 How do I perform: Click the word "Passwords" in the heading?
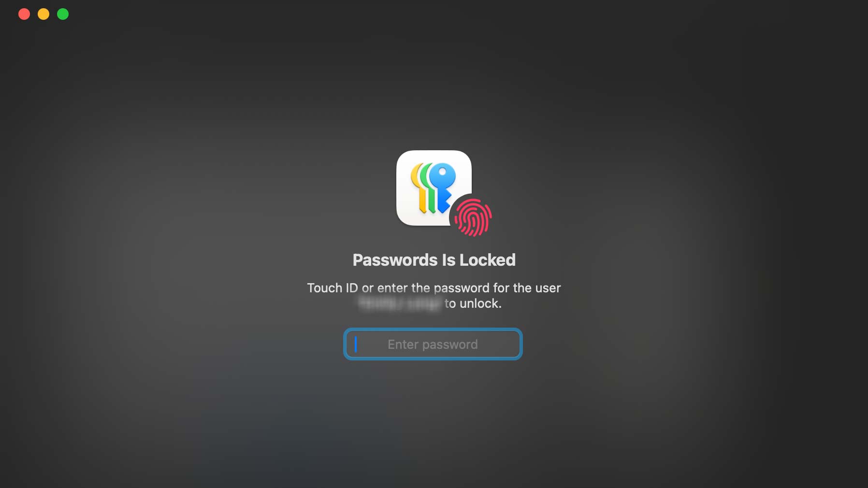pyautogui.click(x=395, y=260)
